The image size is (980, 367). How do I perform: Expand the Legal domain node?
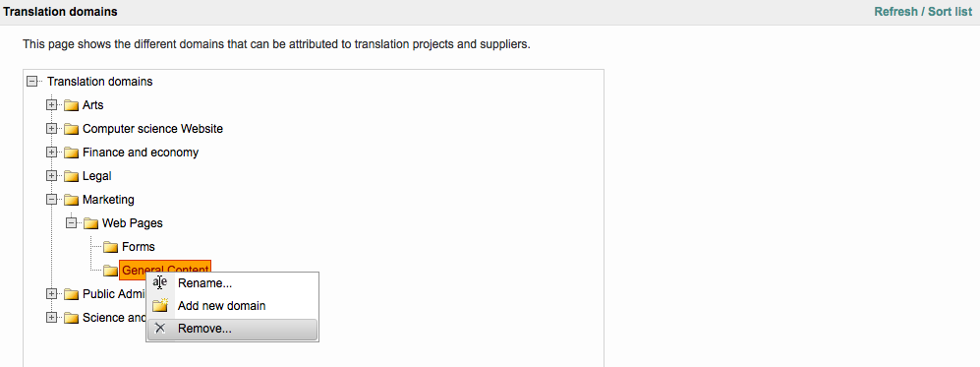[x=51, y=176]
